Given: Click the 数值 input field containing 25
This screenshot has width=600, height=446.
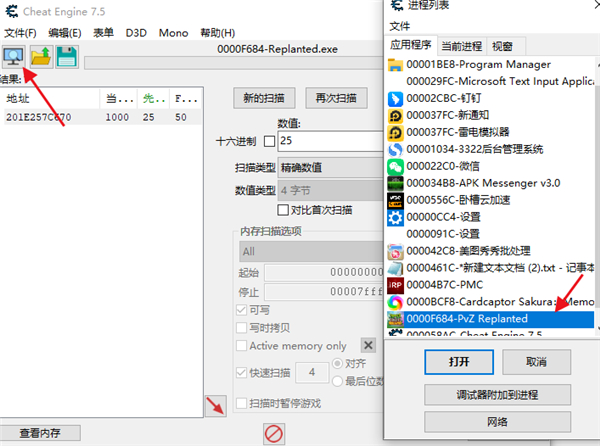Looking at the screenshot, I should click(x=331, y=141).
